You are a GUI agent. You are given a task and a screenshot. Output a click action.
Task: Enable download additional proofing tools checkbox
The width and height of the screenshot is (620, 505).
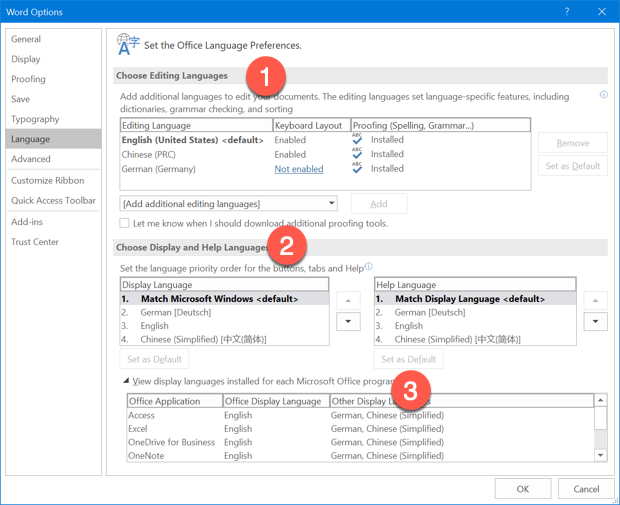125,223
